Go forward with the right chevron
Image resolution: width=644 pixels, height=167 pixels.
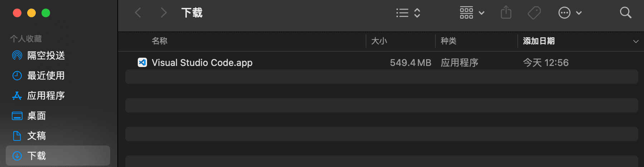164,13
